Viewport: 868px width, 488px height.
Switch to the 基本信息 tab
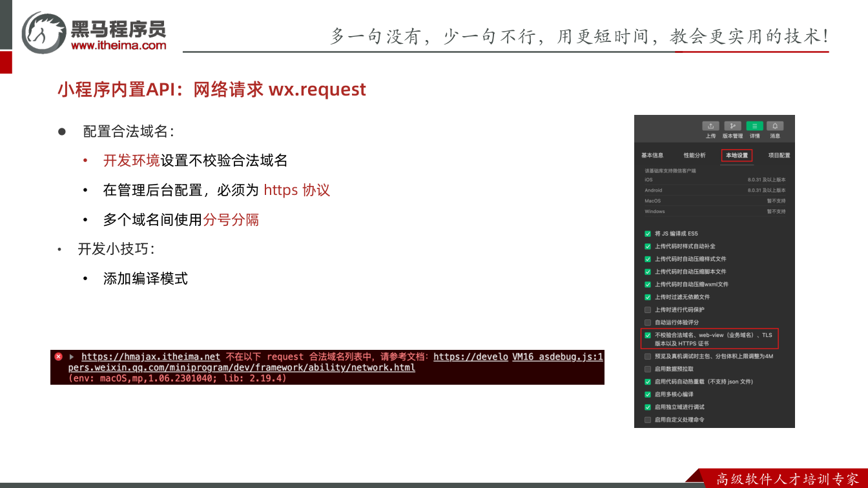click(652, 156)
